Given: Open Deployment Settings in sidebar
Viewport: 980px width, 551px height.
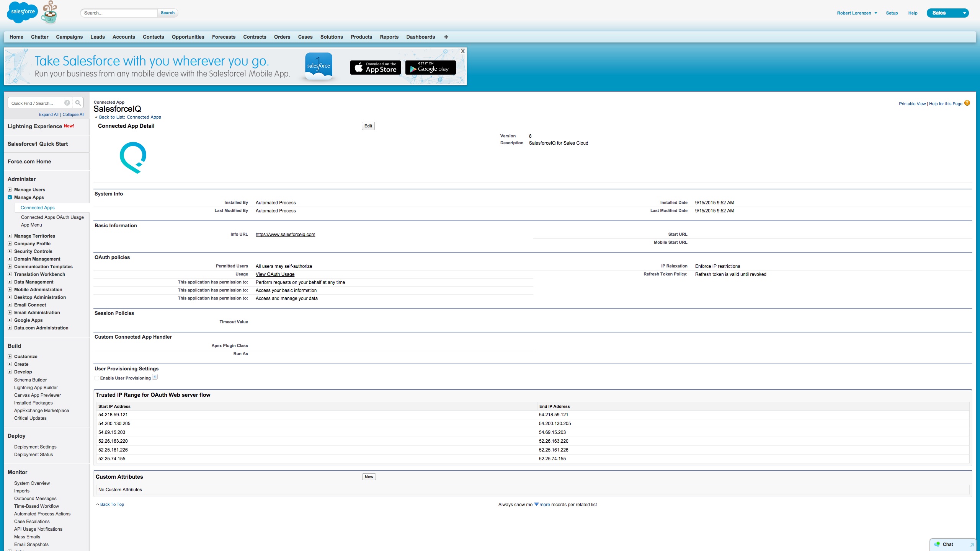Looking at the screenshot, I should (x=35, y=447).
